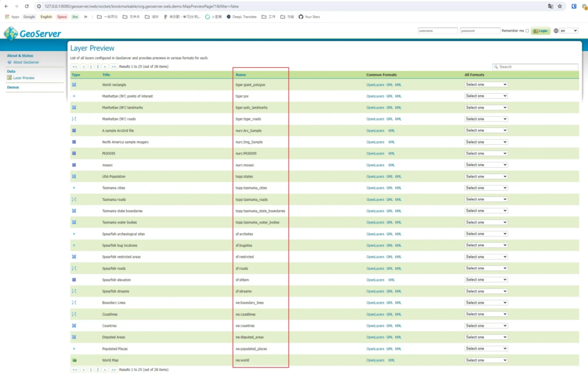Click the raster type icon for A sample ArcGrid file
This screenshot has width=588, height=376.
click(74, 130)
